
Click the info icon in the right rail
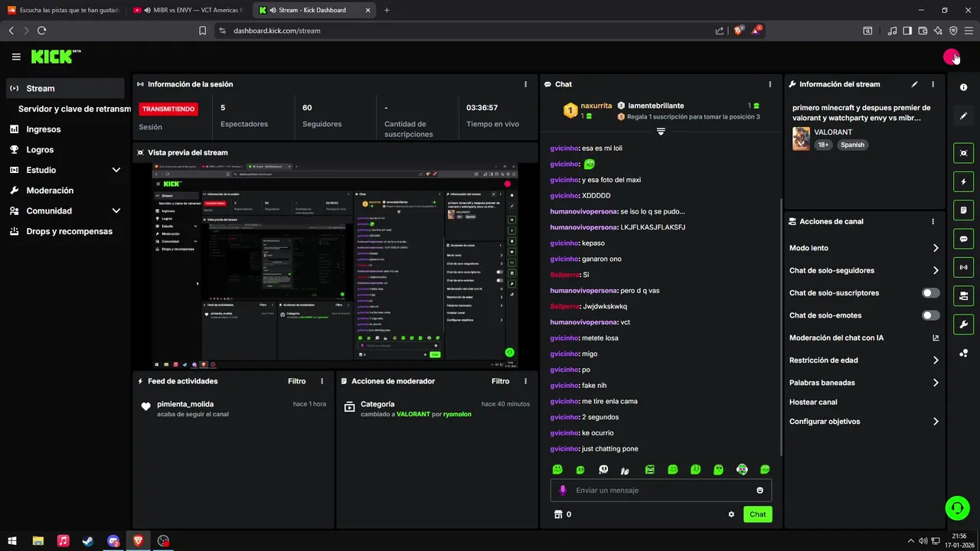[x=963, y=88]
